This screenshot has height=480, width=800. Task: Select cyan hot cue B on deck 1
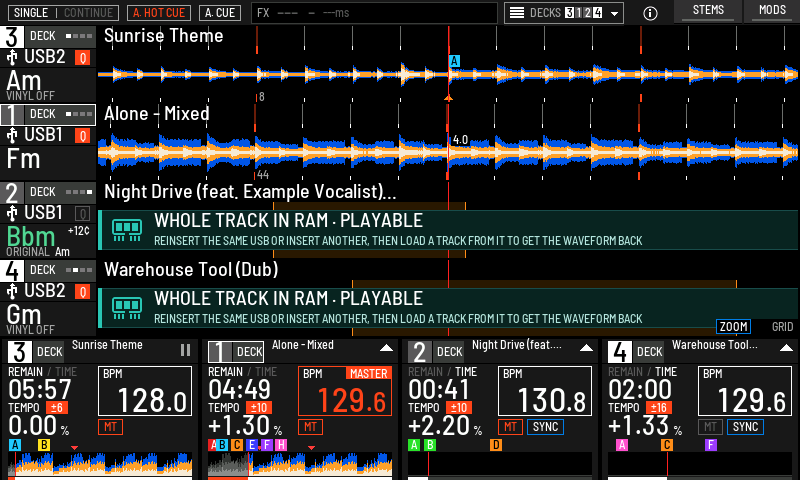(222, 445)
